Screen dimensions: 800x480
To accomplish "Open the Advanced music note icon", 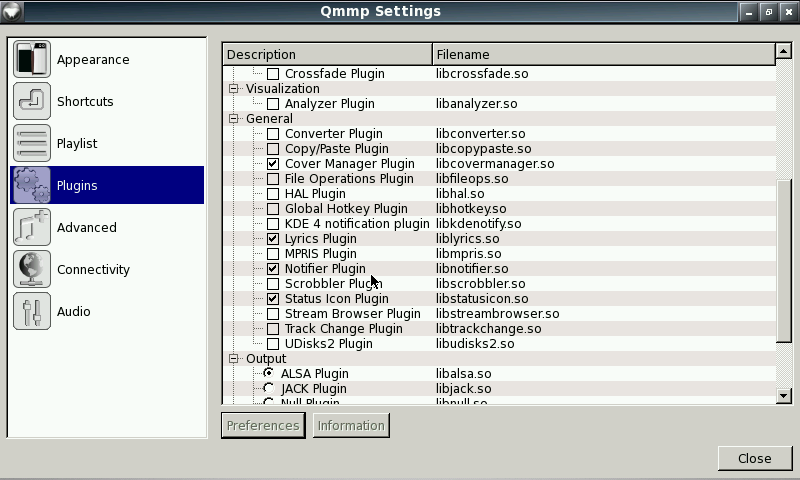I will click(32, 227).
